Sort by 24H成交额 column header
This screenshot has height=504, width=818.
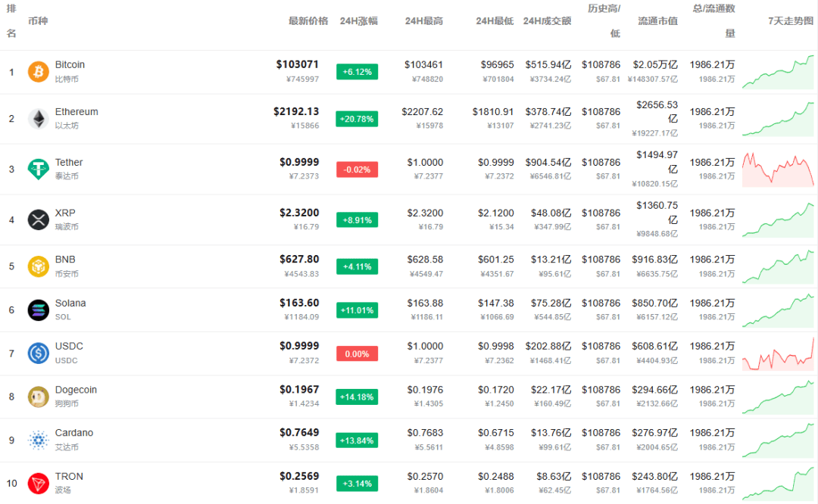tap(547, 21)
